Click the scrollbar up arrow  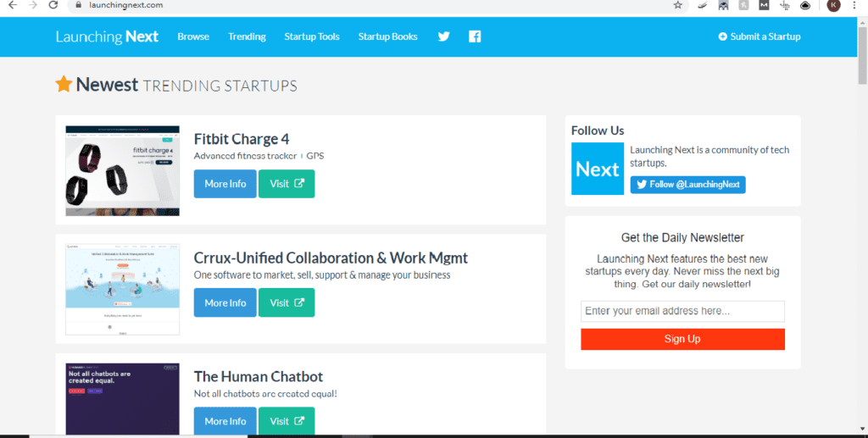[x=862, y=22]
